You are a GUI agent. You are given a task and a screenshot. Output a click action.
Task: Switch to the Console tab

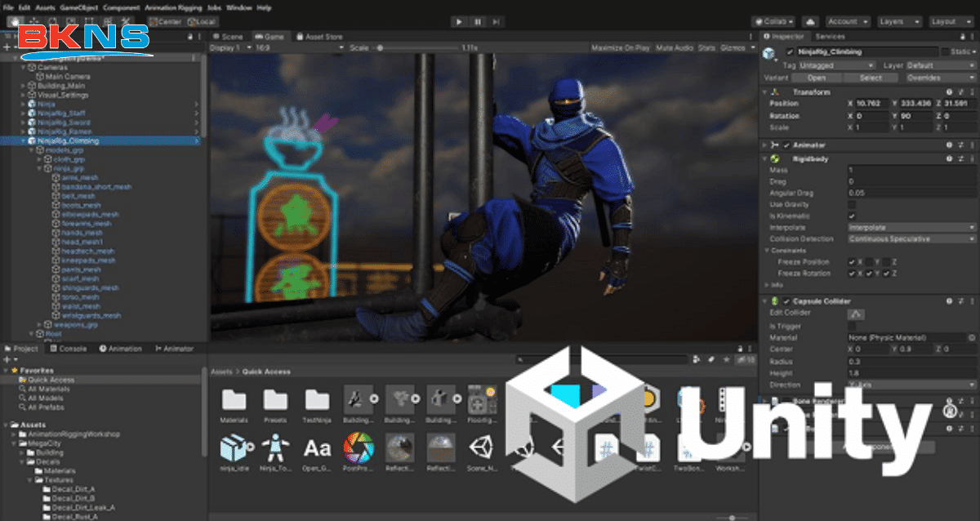[68, 349]
